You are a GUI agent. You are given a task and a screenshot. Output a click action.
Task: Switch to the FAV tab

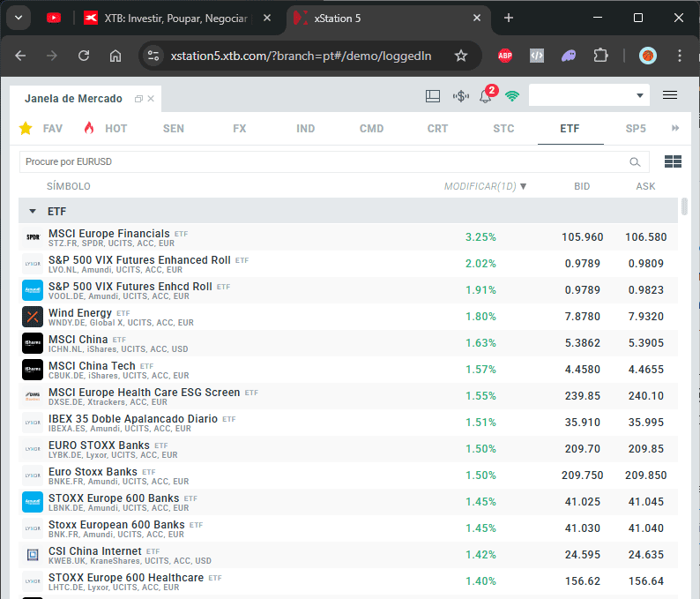tap(53, 129)
